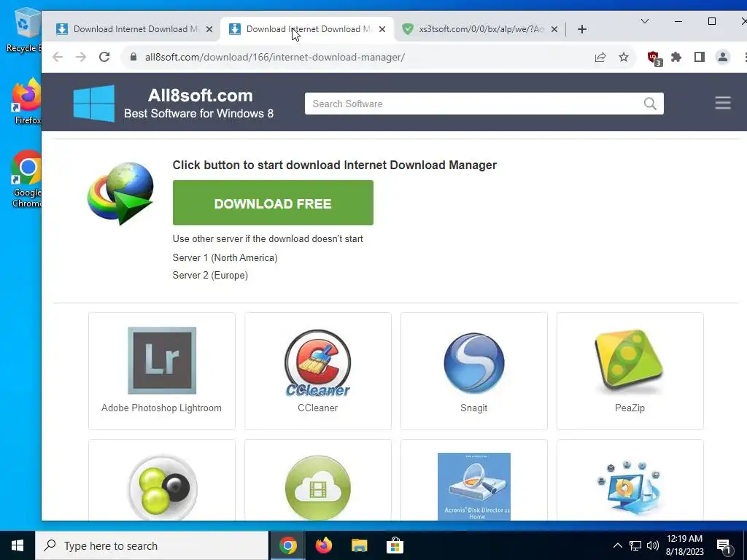Select the Google Chrome desktop shortcut
This screenshot has height=560, width=747.
[27, 179]
